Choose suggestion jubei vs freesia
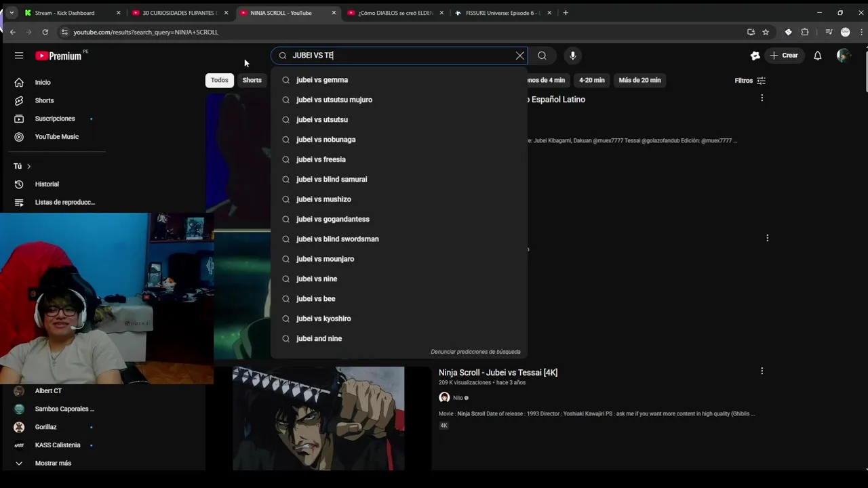Image resolution: width=868 pixels, height=488 pixels. coord(399,159)
